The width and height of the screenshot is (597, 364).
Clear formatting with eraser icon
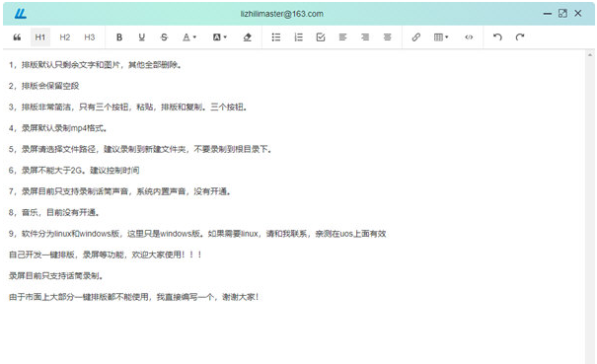pos(247,36)
